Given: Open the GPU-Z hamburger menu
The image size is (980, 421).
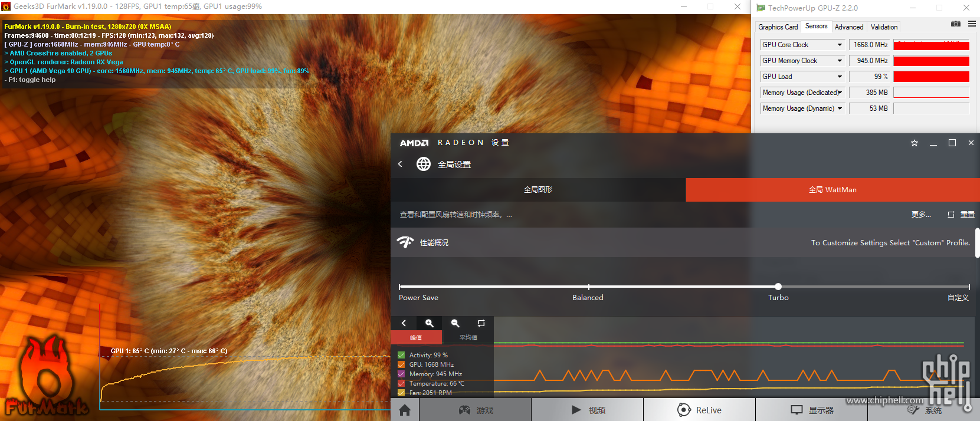Looking at the screenshot, I should click(x=972, y=24).
